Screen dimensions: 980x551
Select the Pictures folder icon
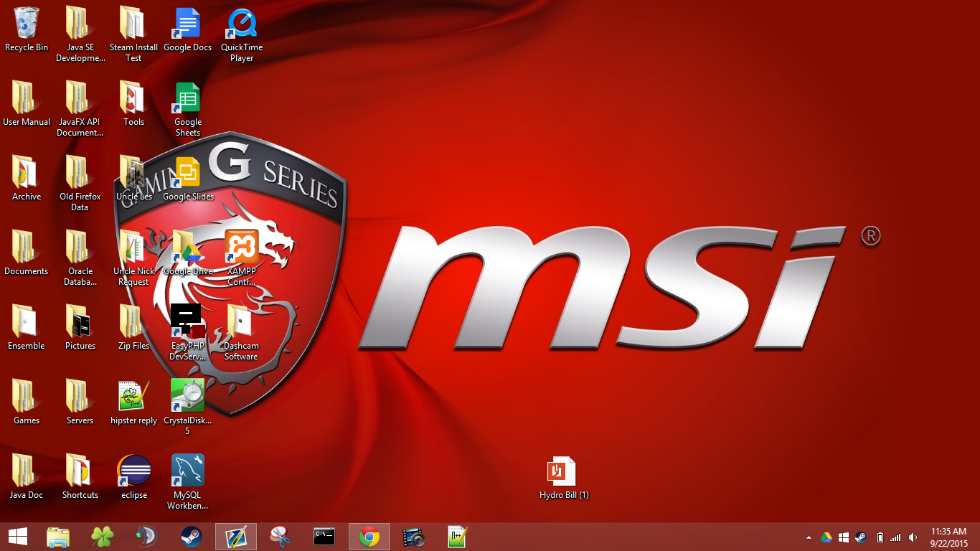(x=80, y=329)
